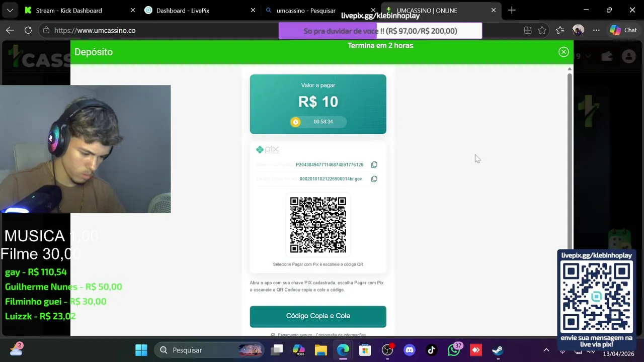Open Microsoft Edge from taskbar
This screenshot has height=362, width=644.
343,350
